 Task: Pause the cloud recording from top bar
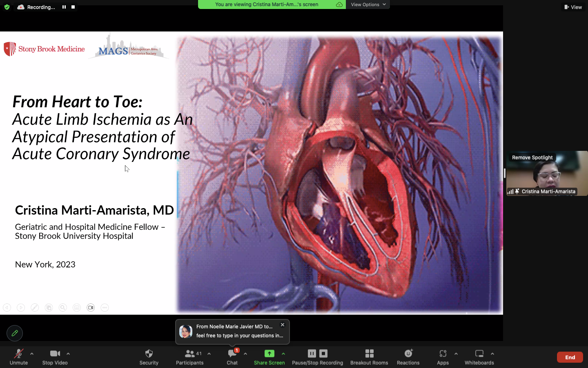[x=64, y=7]
